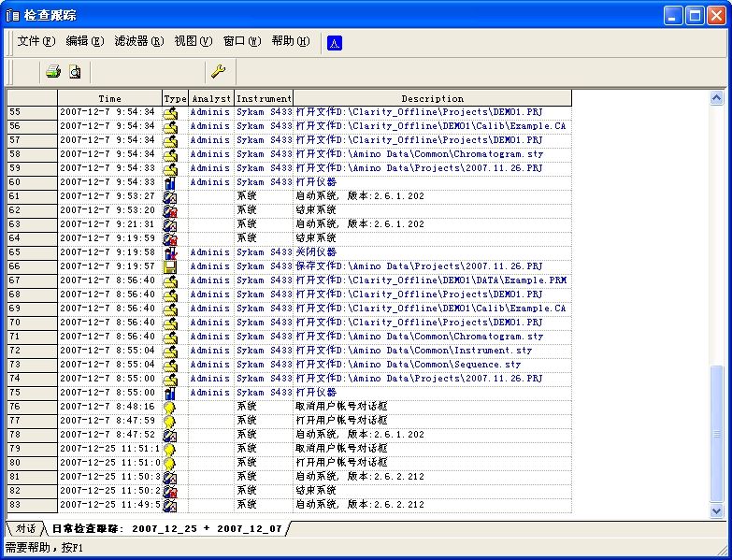
Task: Open the 滤波器 (Filter) menu
Action: click(138, 41)
